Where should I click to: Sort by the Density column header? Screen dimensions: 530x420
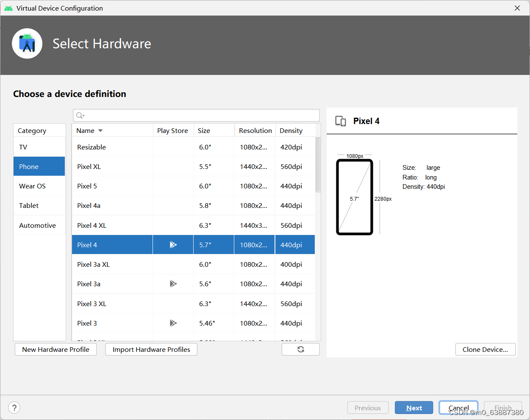(x=295, y=130)
